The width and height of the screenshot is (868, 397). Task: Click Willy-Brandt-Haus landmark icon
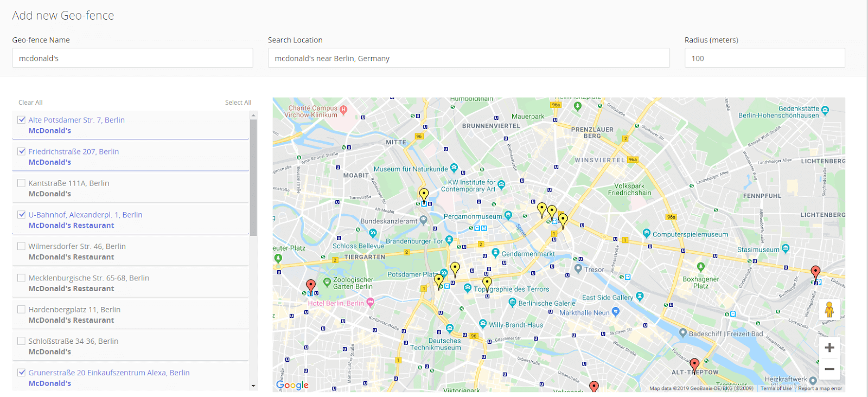pos(483,324)
